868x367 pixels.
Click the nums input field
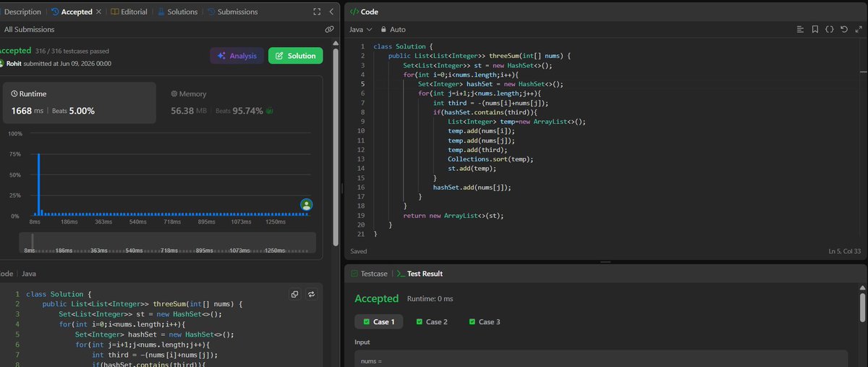600,359
